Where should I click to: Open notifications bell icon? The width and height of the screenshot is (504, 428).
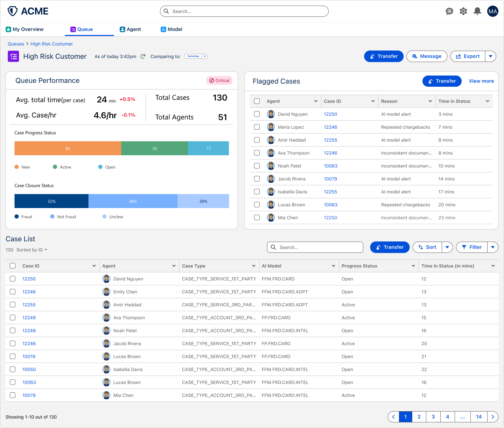[477, 12]
